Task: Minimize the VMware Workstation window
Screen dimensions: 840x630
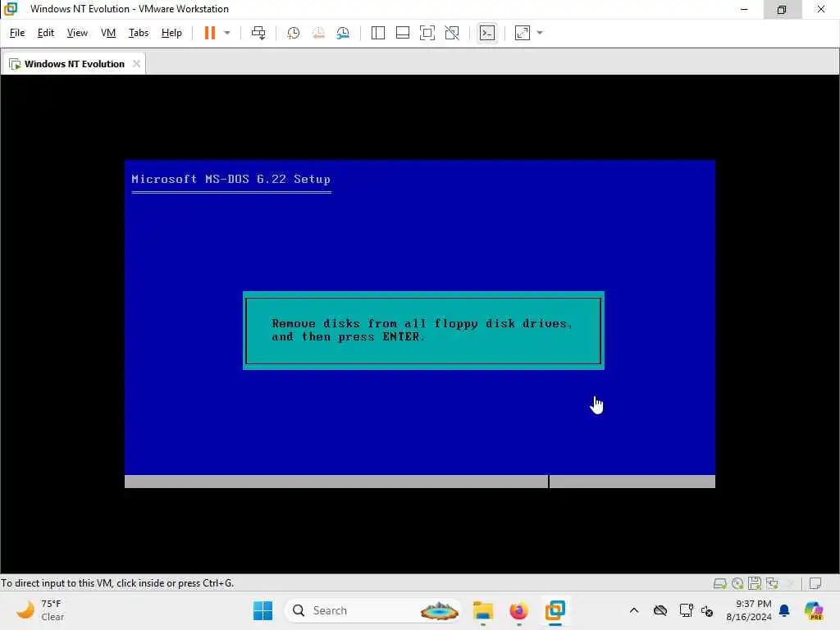Action: click(744, 9)
